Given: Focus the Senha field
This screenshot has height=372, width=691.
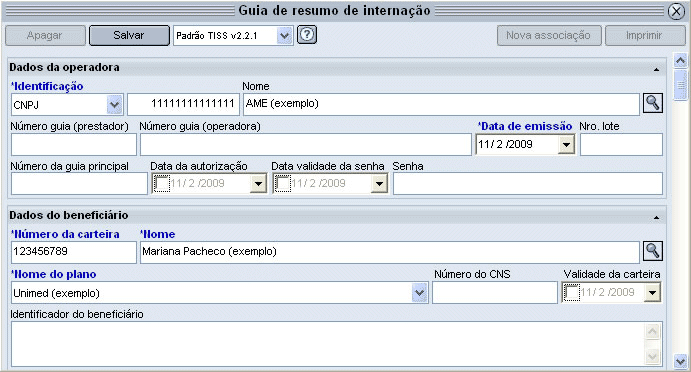Looking at the screenshot, I should click(528, 183).
